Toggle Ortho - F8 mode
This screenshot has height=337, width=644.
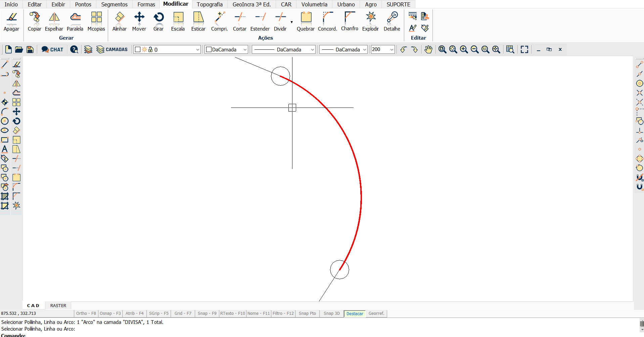pyautogui.click(x=86, y=313)
